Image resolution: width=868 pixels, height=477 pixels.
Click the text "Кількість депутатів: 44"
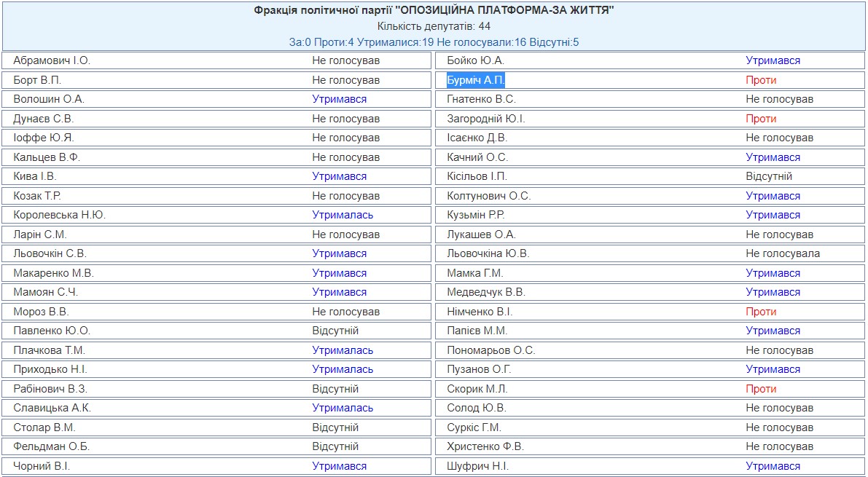(x=434, y=26)
